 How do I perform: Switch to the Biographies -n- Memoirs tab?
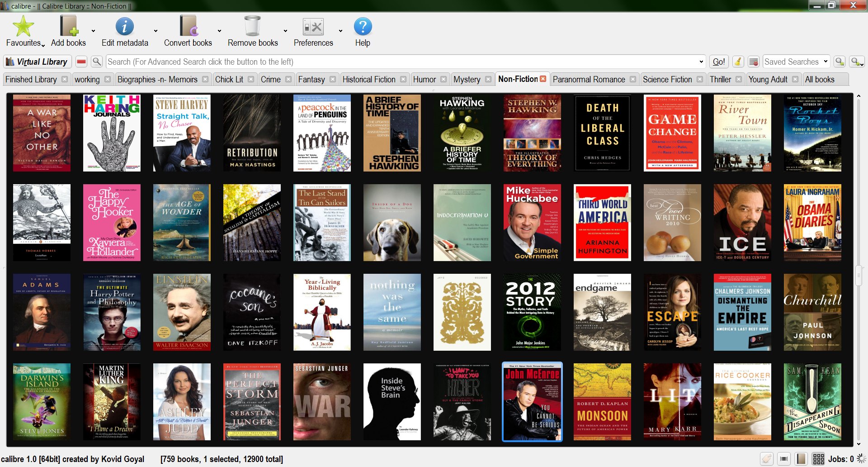[157, 79]
